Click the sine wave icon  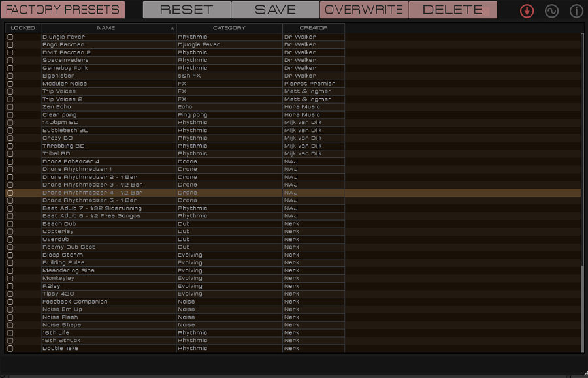point(552,11)
